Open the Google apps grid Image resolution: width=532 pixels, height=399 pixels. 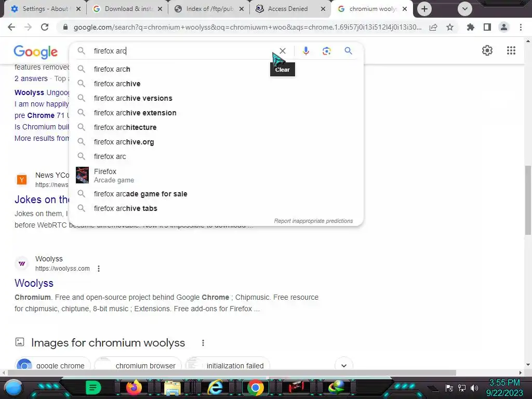511,50
